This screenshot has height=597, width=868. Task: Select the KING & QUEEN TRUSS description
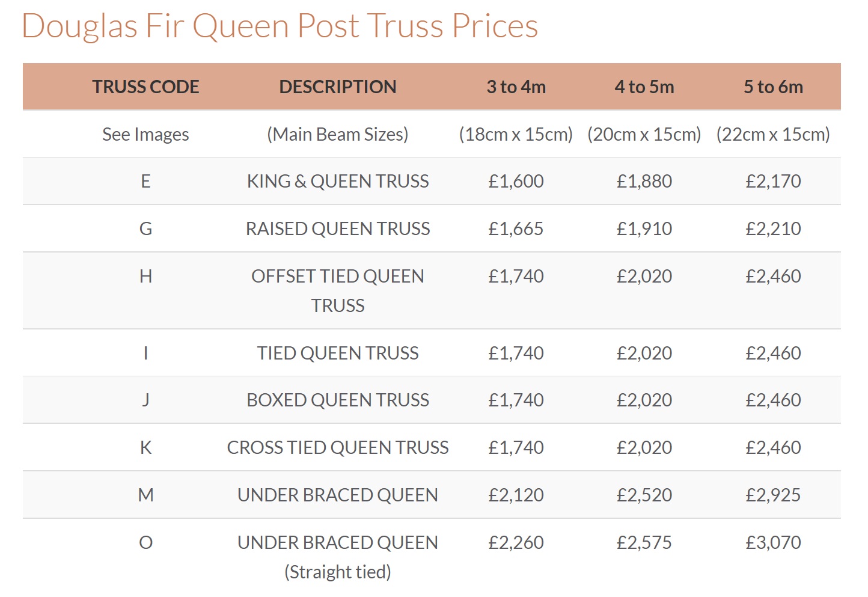pyautogui.click(x=338, y=181)
